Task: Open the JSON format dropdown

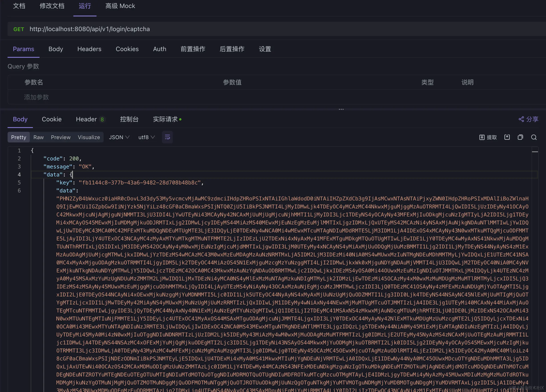Action: click(119, 137)
